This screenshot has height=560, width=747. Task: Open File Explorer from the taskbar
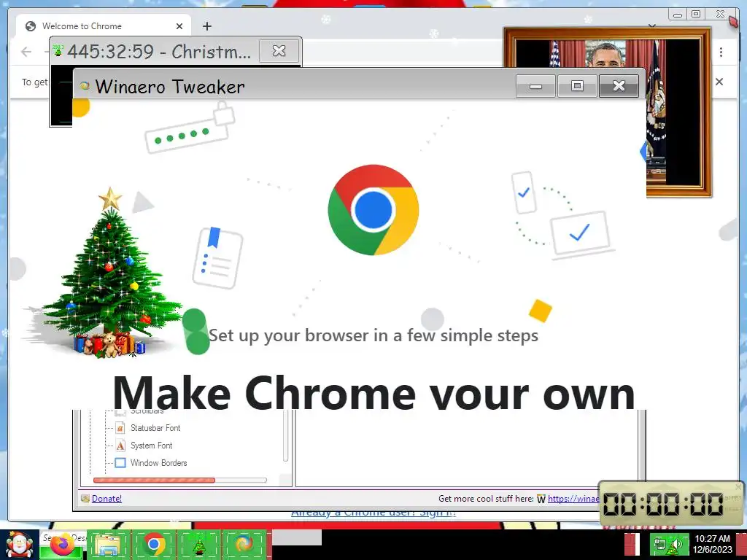coord(109,545)
